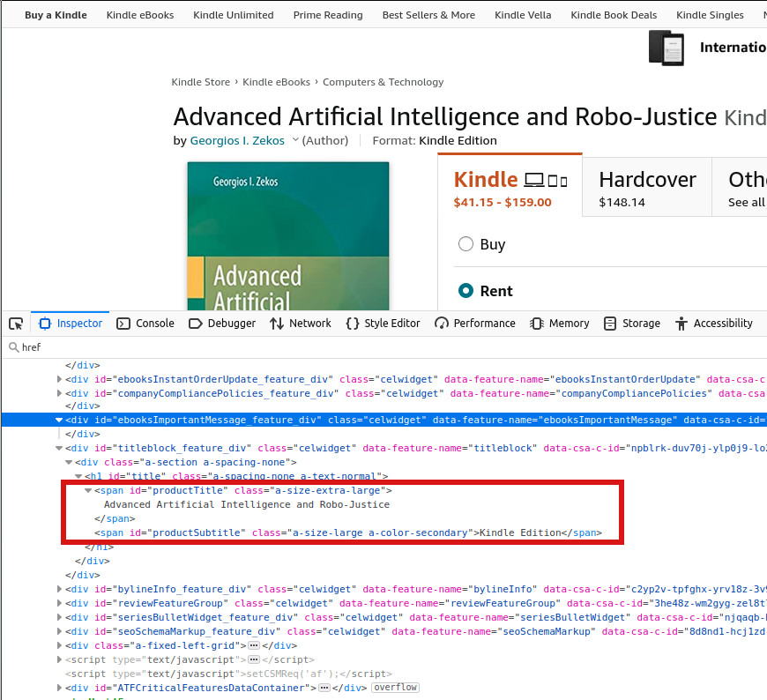Collapse the productTitle span node
This screenshot has height=700, width=767.
(88, 490)
